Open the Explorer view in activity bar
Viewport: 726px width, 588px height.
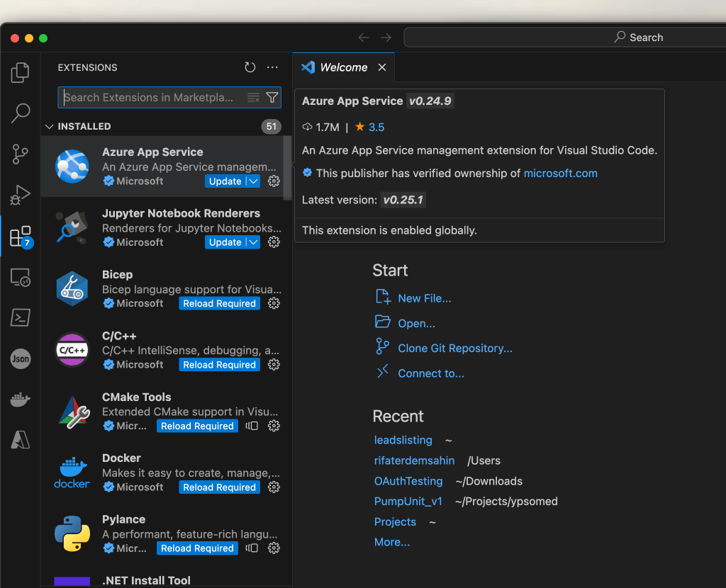pos(20,72)
